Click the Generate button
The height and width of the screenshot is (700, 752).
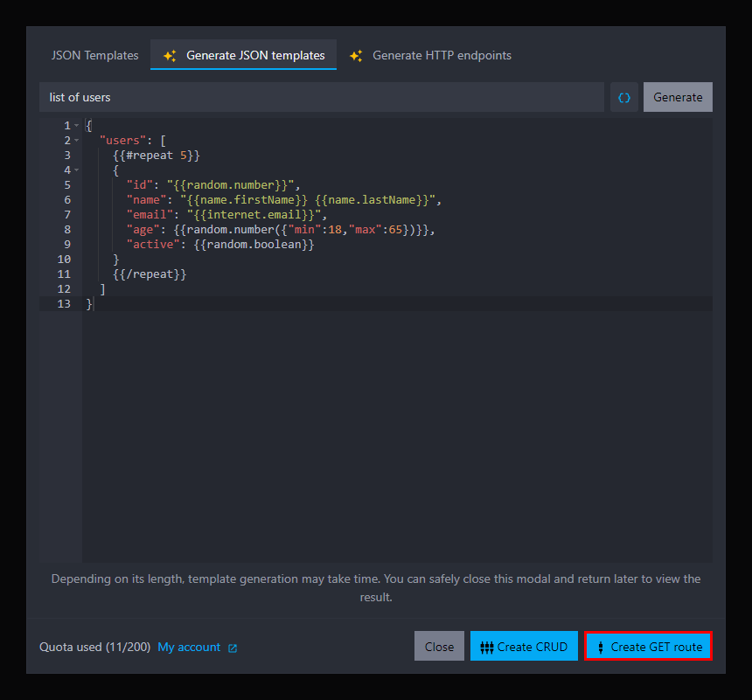(678, 97)
